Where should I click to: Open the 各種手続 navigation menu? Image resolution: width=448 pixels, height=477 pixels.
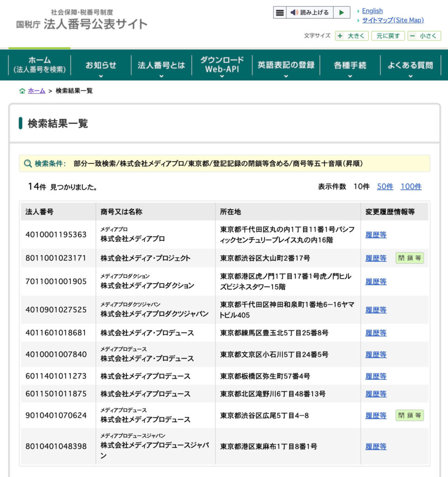(350, 65)
